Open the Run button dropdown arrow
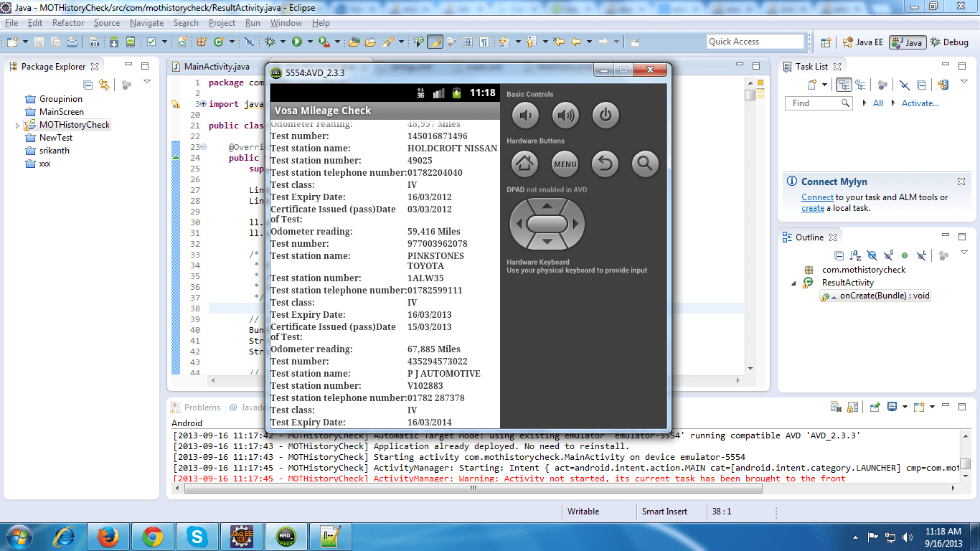Image resolution: width=980 pixels, height=551 pixels. (x=310, y=42)
